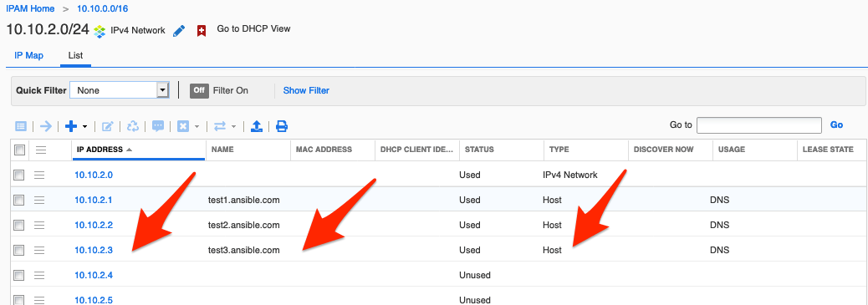Open the row menu icon for 10.10.2.1

coord(39,200)
